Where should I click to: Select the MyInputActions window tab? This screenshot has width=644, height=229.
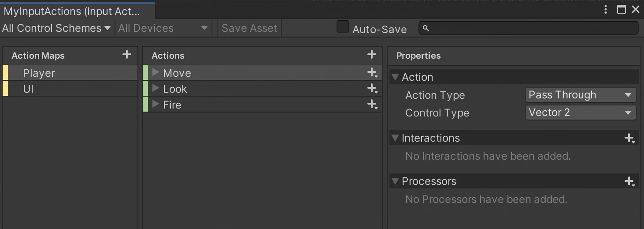pos(72,11)
